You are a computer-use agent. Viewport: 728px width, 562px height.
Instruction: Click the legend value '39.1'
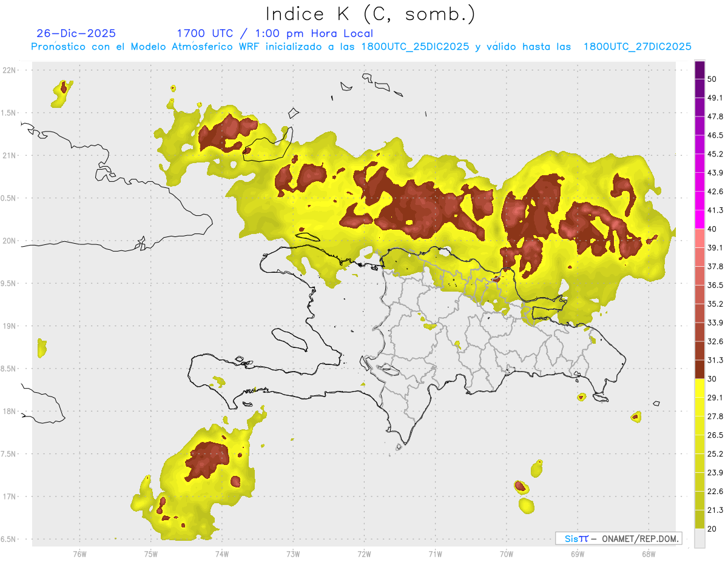pyautogui.click(x=715, y=247)
